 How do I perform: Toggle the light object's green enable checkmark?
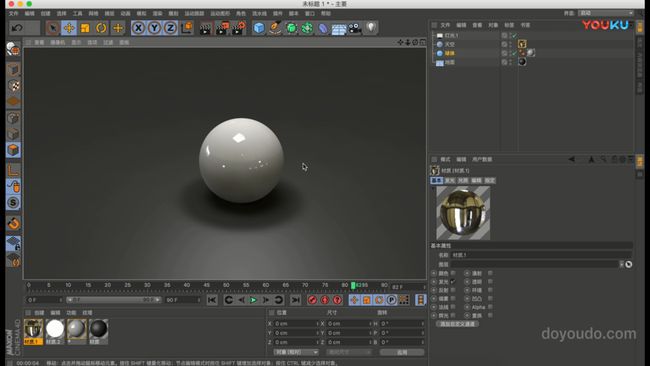click(x=514, y=36)
